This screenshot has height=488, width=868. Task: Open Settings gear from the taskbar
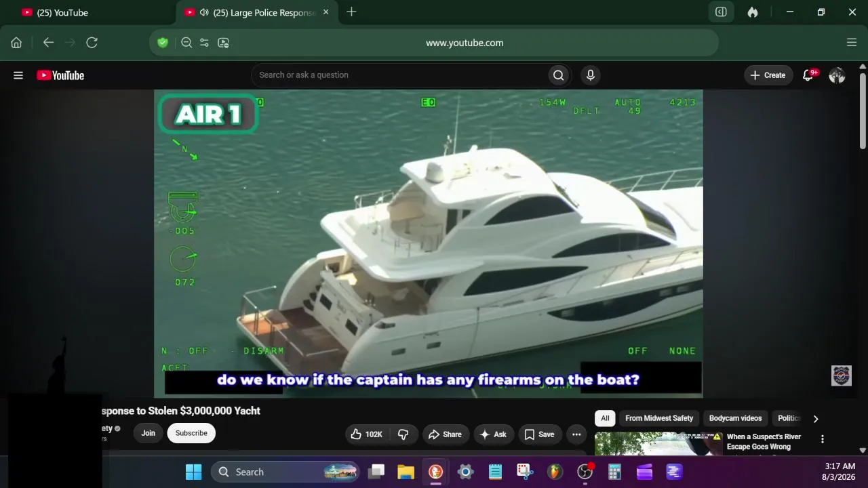tap(465, 472)
